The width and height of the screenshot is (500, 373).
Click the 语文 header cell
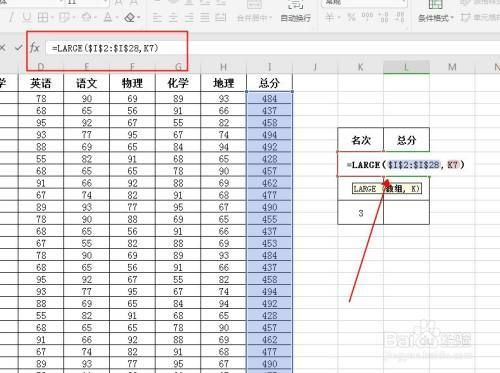[87, 83]
